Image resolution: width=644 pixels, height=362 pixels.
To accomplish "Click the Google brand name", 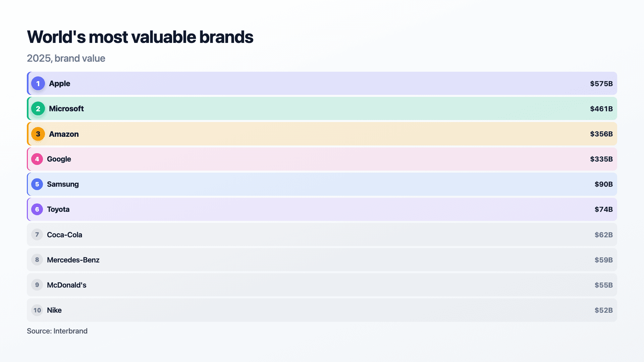I will coord(59,159).
